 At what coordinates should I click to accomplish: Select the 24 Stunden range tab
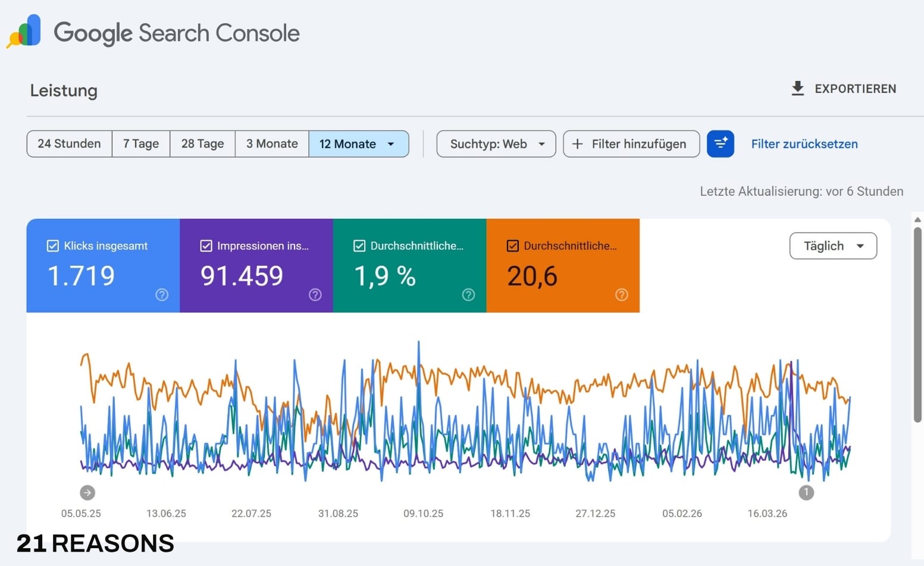(x=70, y=144)
